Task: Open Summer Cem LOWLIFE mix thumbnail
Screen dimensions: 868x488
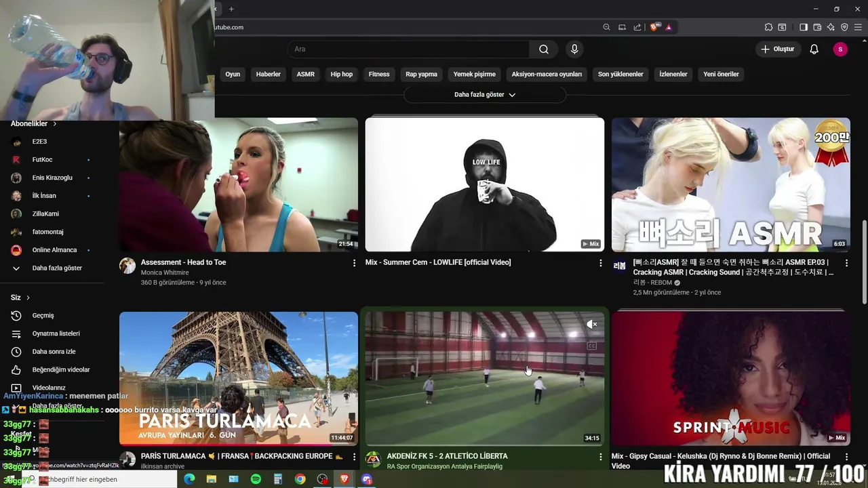Action: [485, 185]
